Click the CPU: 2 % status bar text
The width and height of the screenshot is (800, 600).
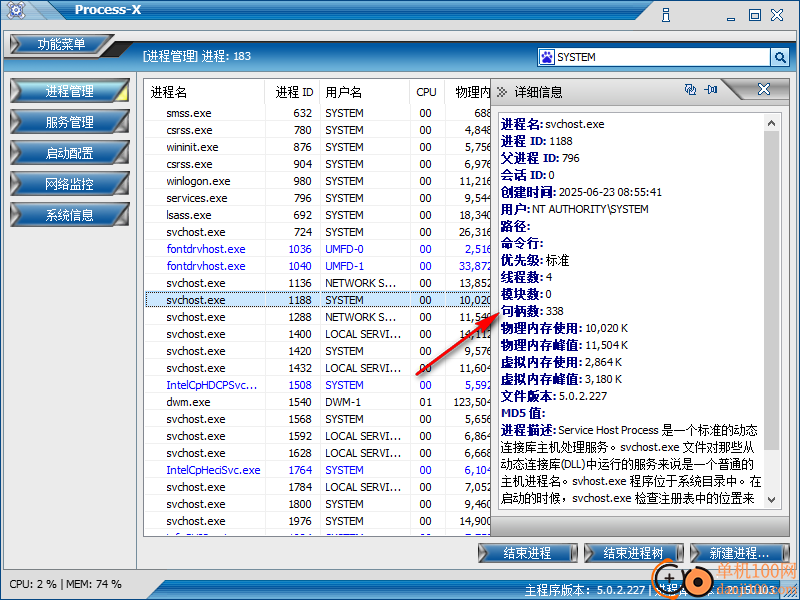(x=33, y=584)
